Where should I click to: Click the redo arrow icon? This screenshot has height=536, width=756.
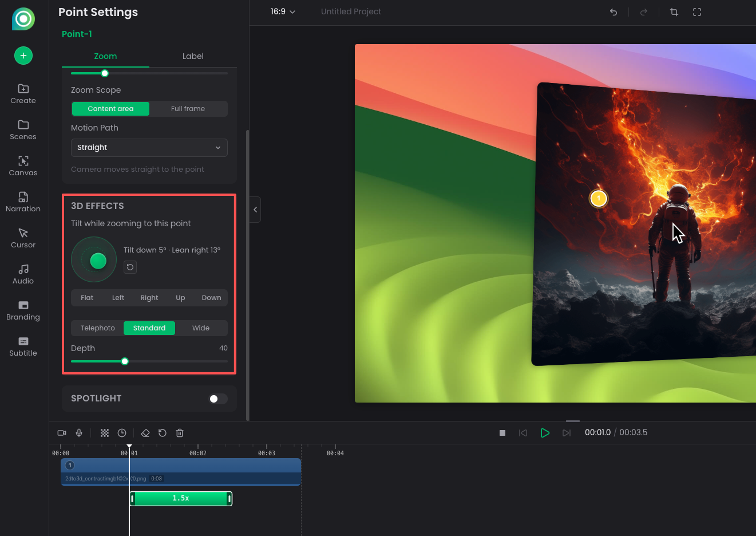644,12
